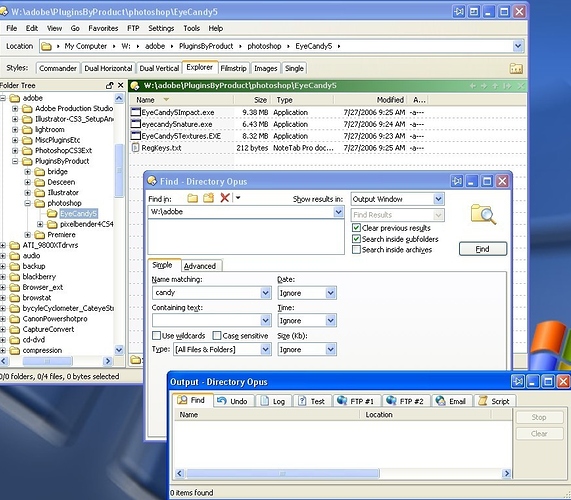The height and width of the screenshot is (500, 571).
Task: Enable Use wildcards checkbox
Action: point(156,335)
